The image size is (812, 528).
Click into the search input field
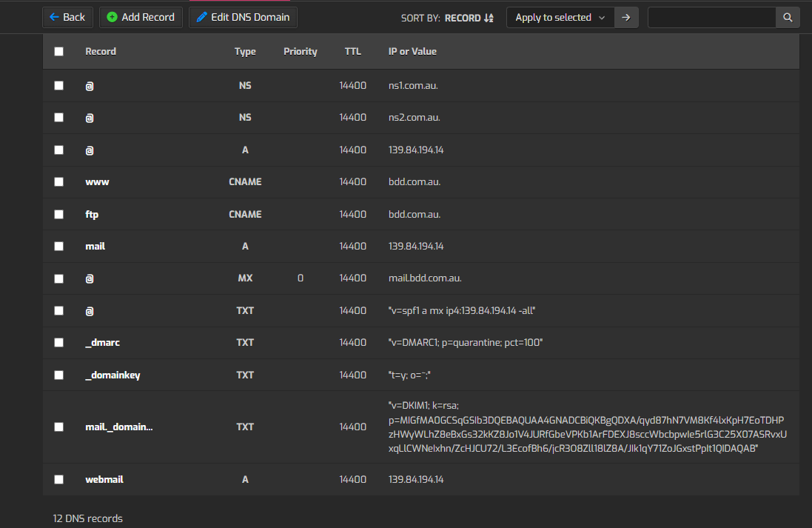click(711, 17)
